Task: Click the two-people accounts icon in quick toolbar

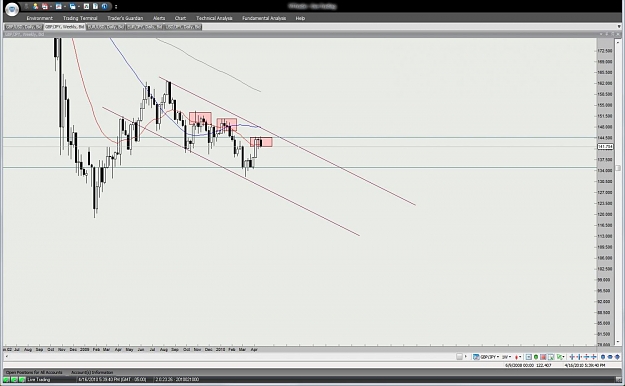Action: 35,6
